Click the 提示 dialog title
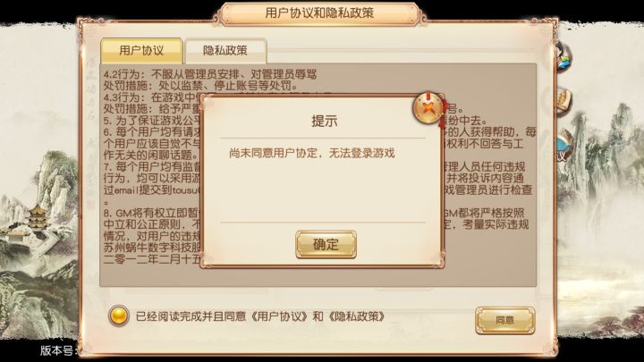 [325, 121]
